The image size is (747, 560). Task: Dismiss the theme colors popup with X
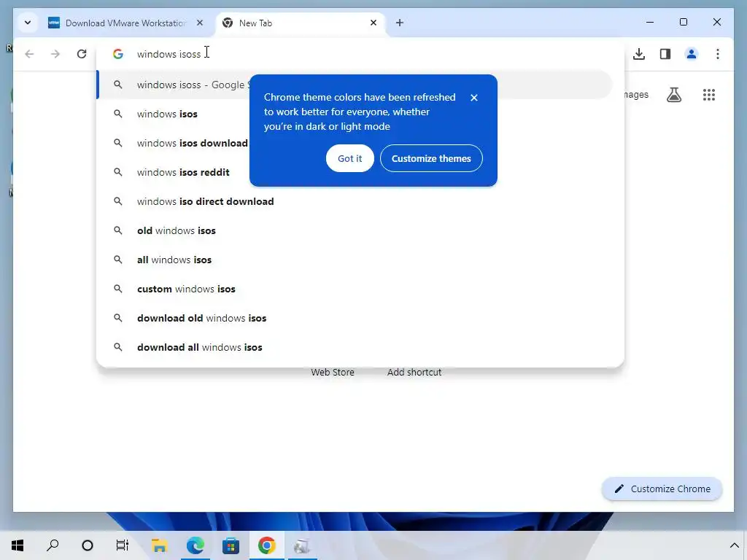(x=474, y=98)
